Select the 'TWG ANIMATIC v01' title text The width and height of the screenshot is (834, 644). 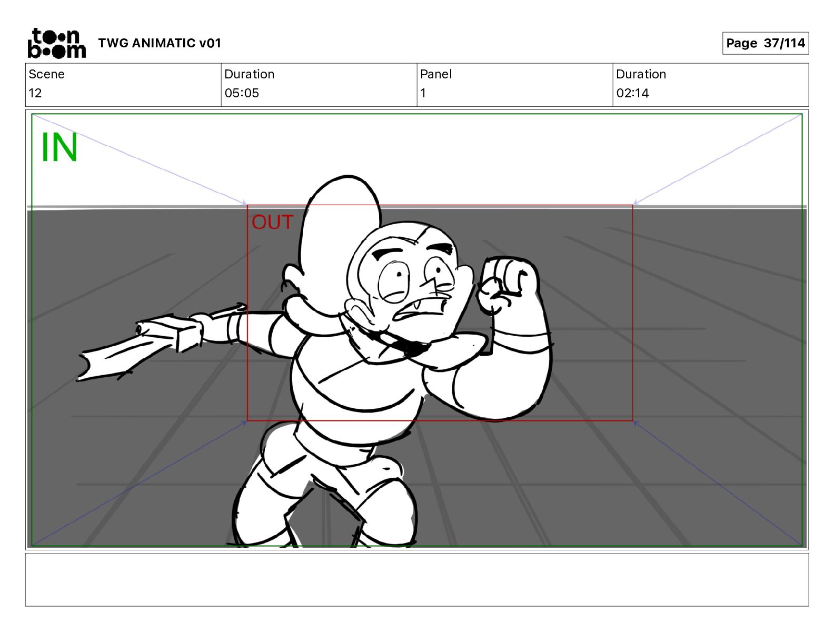(x=160, y=43)
